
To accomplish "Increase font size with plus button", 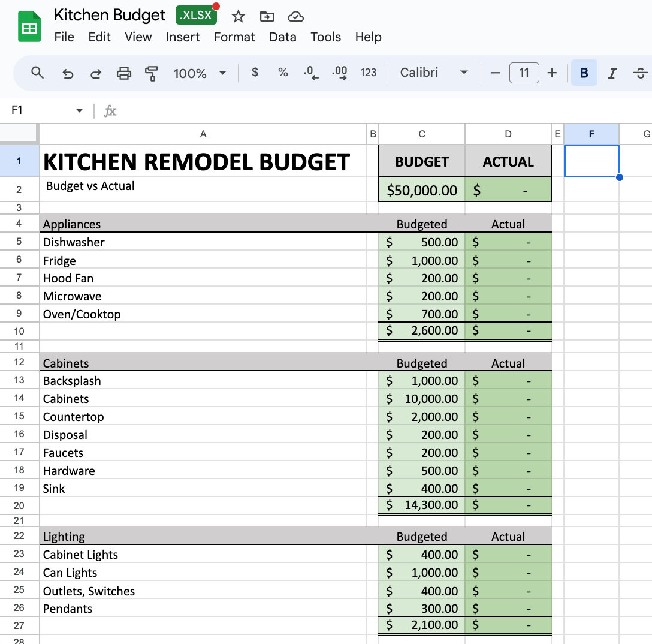I will (552, 73).
